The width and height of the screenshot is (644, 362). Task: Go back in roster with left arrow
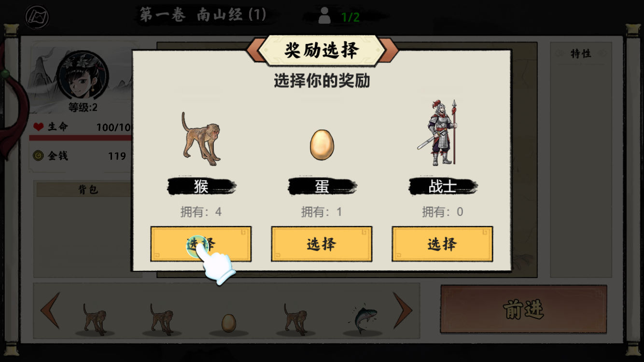[50, 310]
